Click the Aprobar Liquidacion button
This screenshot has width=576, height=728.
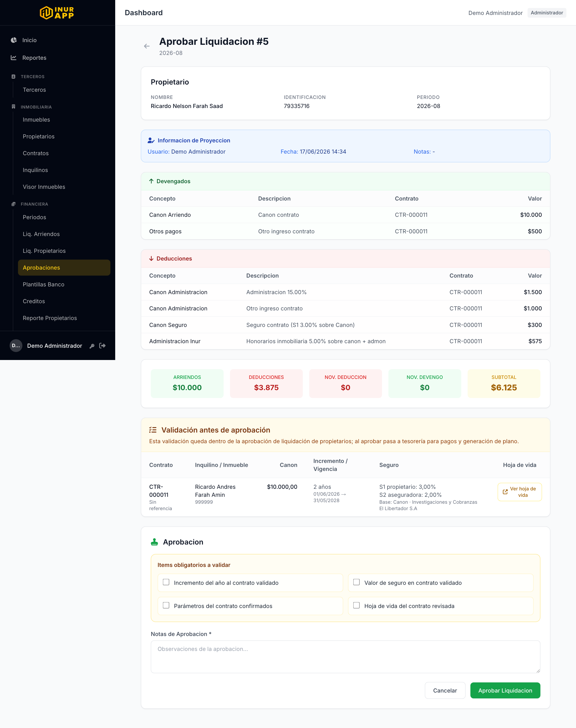(x=505, y=691)
